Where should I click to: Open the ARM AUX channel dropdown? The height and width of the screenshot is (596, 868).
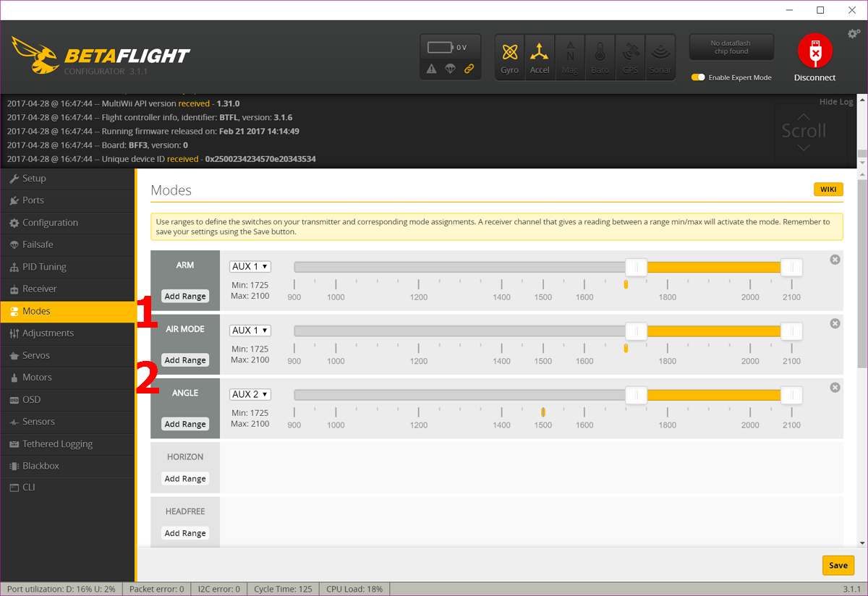tap(250, 267)
